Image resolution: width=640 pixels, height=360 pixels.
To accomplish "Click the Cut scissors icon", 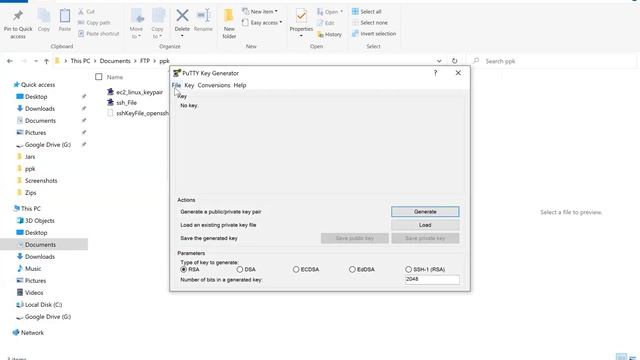I will click(81, 12).
